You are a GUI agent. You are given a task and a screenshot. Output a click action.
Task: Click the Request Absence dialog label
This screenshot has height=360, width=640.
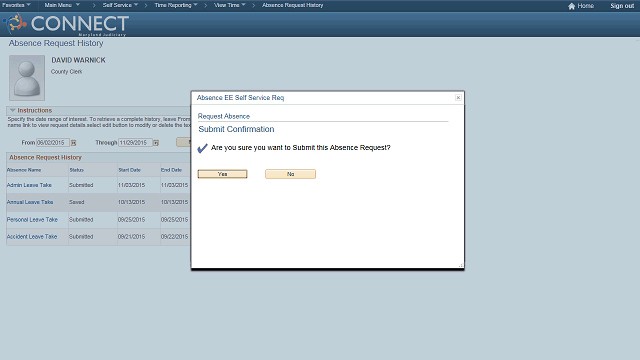(x=224, y=116)
